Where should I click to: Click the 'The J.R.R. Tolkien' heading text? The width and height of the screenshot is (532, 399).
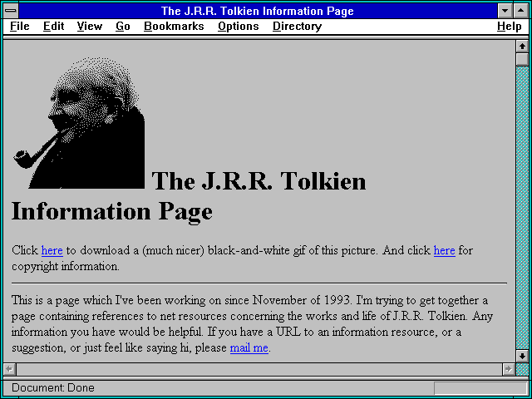[259, 181]
